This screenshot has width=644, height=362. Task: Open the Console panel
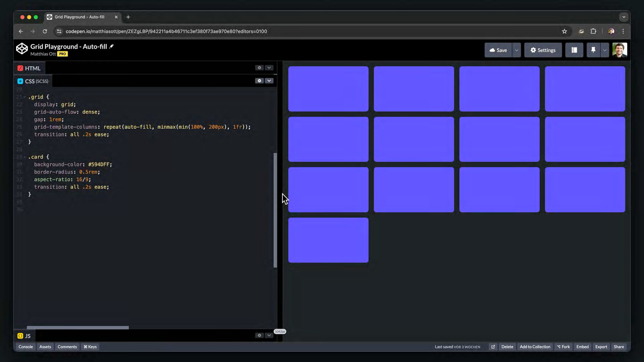pyautogui.click(x=26, y=347)
